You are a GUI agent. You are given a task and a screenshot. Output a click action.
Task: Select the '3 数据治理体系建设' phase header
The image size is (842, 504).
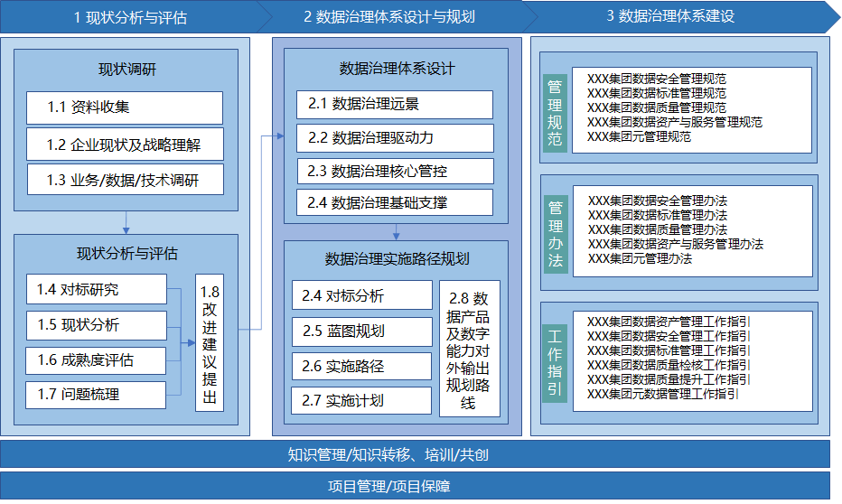[x=670, y=16]
